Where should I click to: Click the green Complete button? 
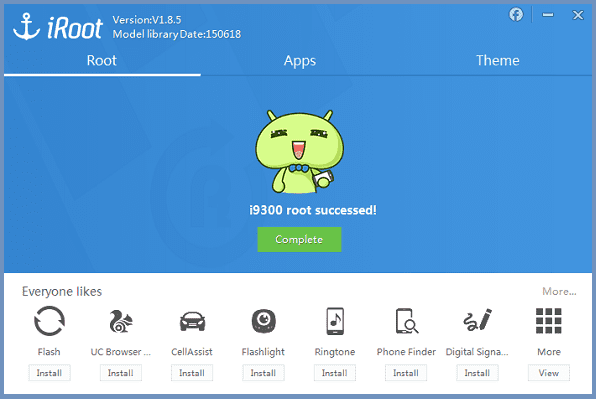pos(300,239)
